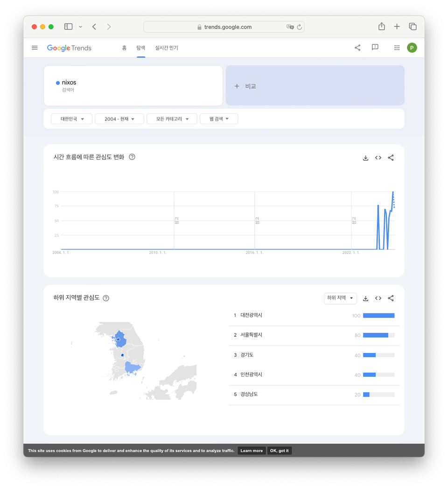The height and width of the screenshot is (488, 448).
Task: Click the share icon in the header
Action: 357,48
